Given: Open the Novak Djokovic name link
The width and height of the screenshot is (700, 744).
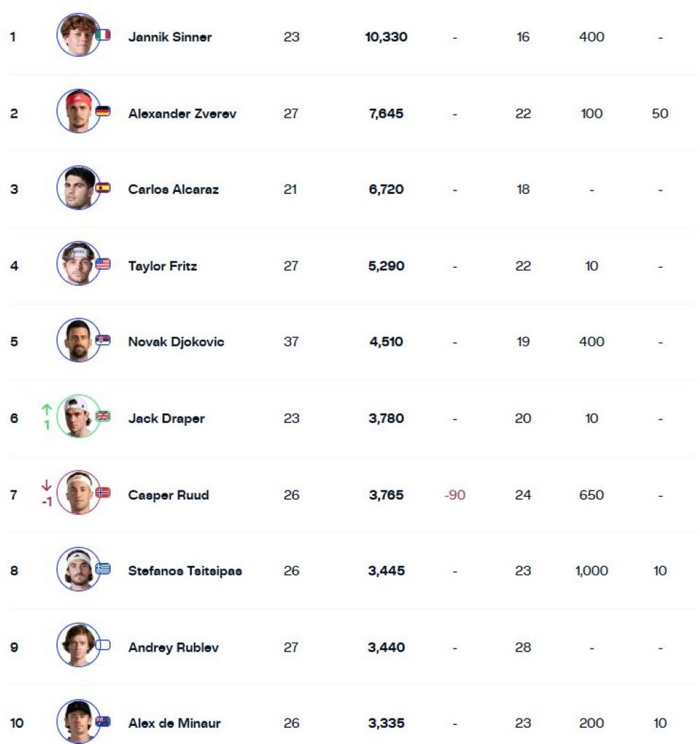Looking at the screenshot, I should coord(176,342).
